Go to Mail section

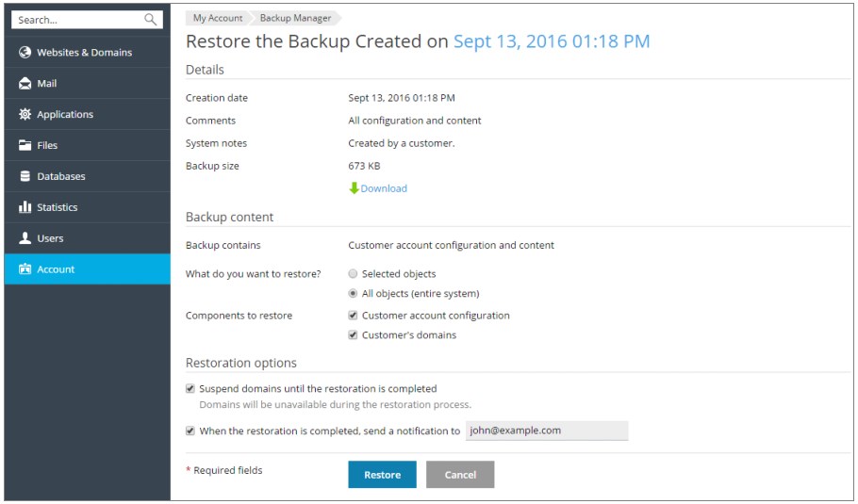[87, 83]
